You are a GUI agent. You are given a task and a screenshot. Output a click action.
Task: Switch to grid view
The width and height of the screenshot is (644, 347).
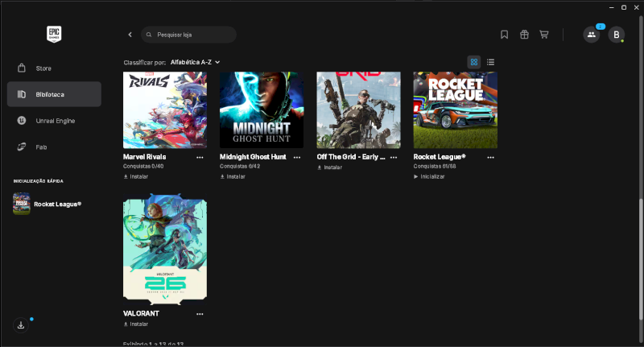(x=474, y=62)
